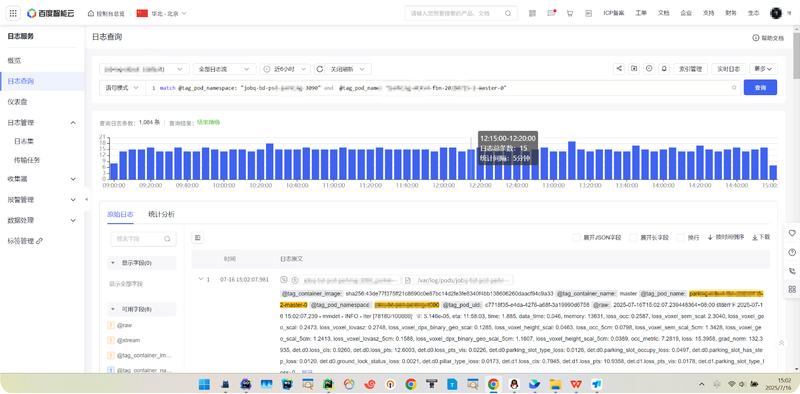Open QQ penguin icon on taskbar

[513, 384]
